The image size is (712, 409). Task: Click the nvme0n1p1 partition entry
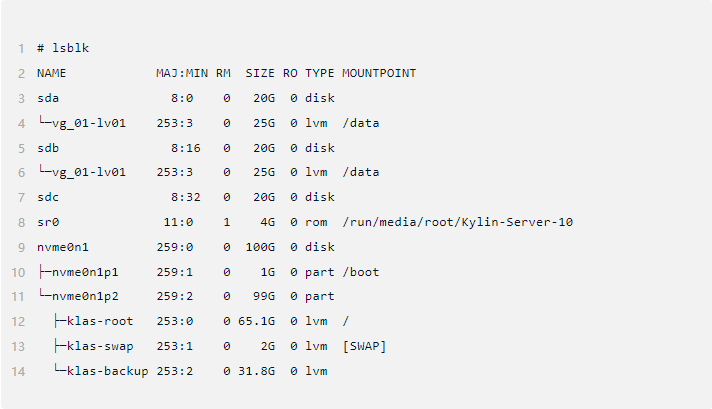tap(85, 272)
